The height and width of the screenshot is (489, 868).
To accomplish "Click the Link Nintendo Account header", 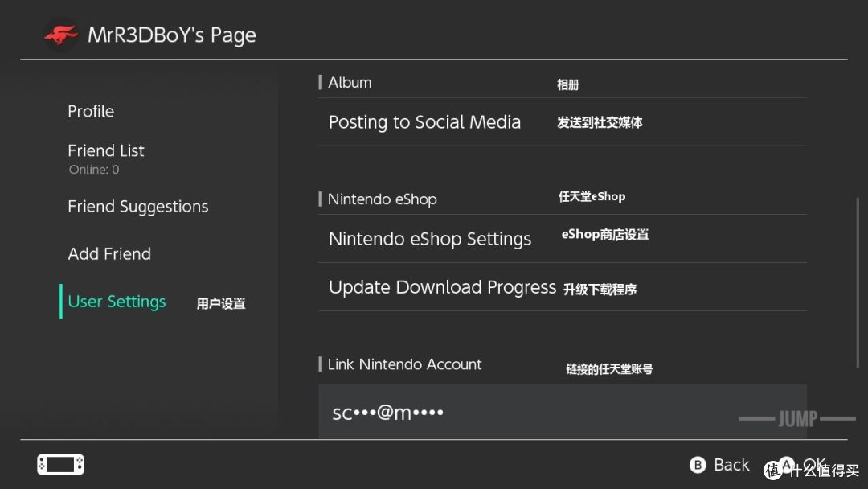I will (x=404, y=364).
